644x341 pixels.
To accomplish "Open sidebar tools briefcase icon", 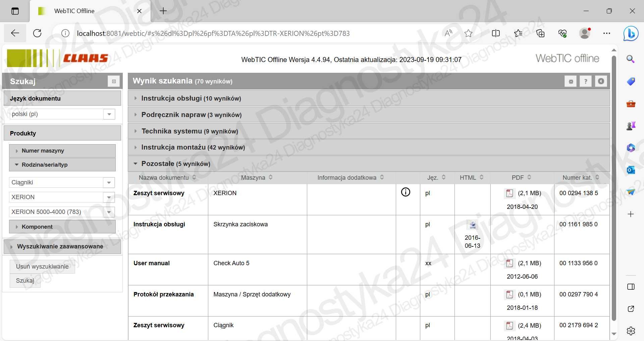I will pos(631,104).
